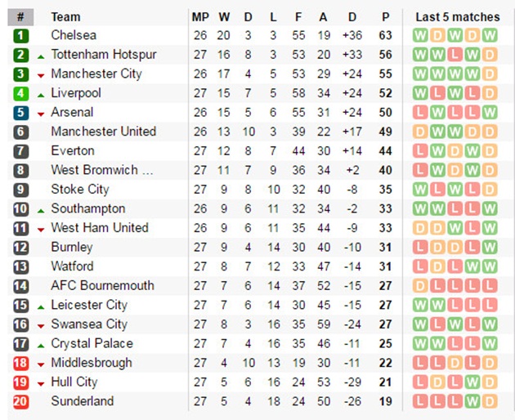Open the Swansea City team link
Viewport: 515px width, 420px height.
tap(89, 324)
